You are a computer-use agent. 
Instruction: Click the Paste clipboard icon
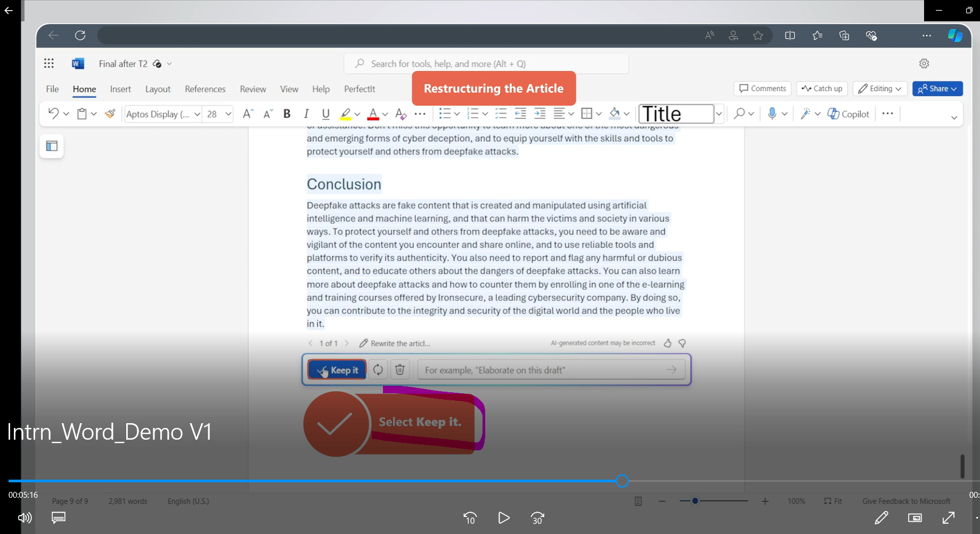pyautogui.click(x=82, y=114)
